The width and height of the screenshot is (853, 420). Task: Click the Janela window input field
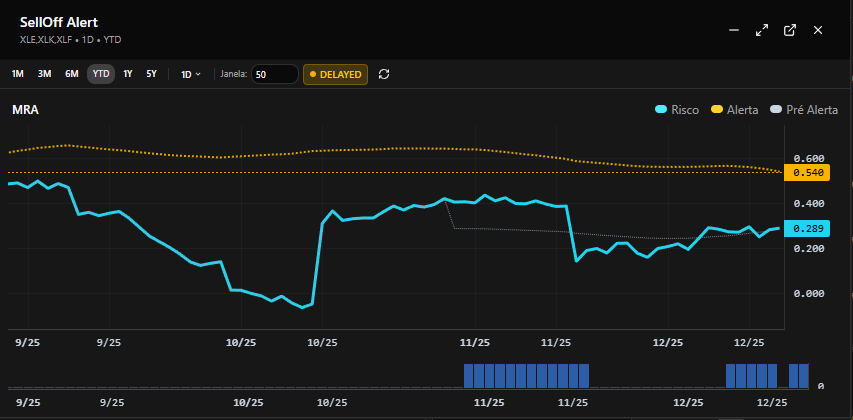point(274,74)
